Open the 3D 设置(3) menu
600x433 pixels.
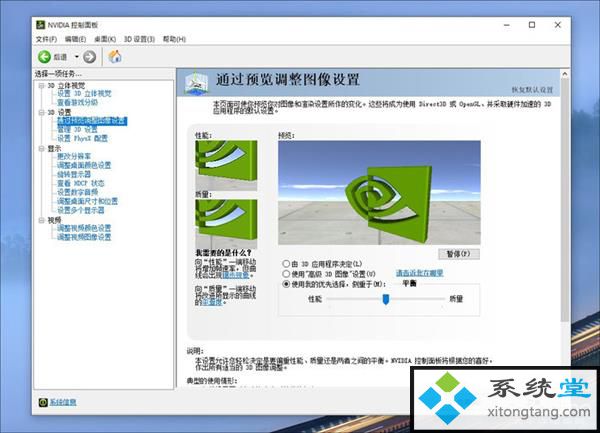[139, 39]
